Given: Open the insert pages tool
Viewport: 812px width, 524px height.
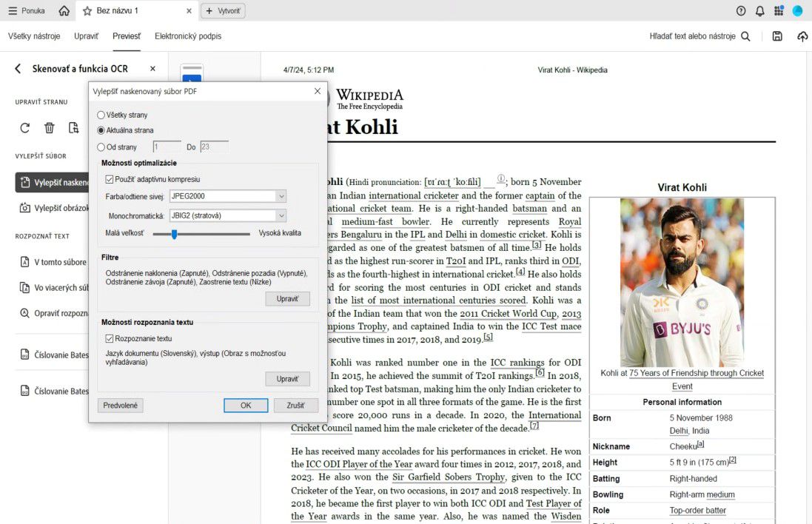Looking at the screenshot, I should 73,127.
